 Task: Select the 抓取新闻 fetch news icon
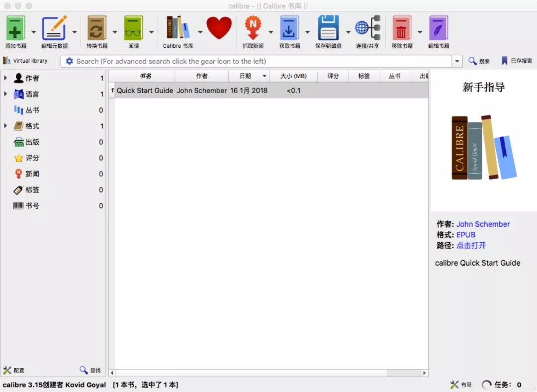pos(253,28)
